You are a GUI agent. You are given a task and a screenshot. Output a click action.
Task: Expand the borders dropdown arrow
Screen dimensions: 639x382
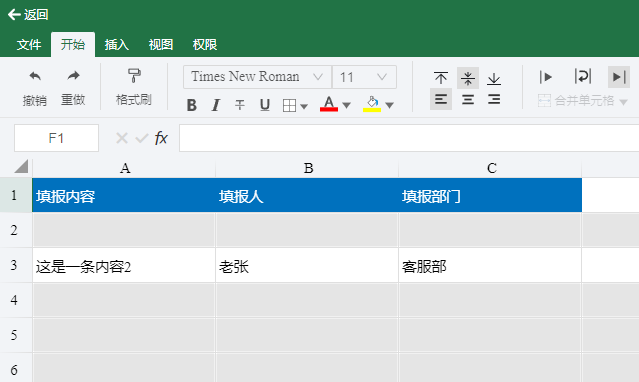(304, 106)
